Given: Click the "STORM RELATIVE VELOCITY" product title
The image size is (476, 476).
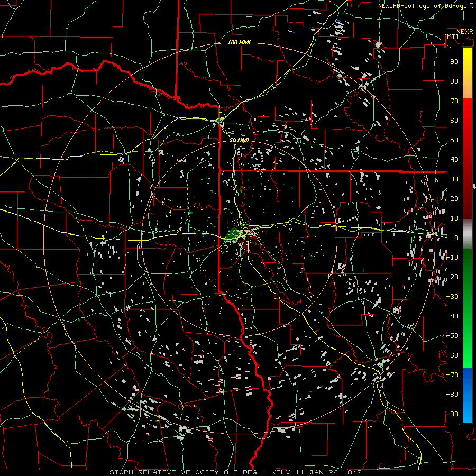Looking at the screenshot, I should coord(164,472).
